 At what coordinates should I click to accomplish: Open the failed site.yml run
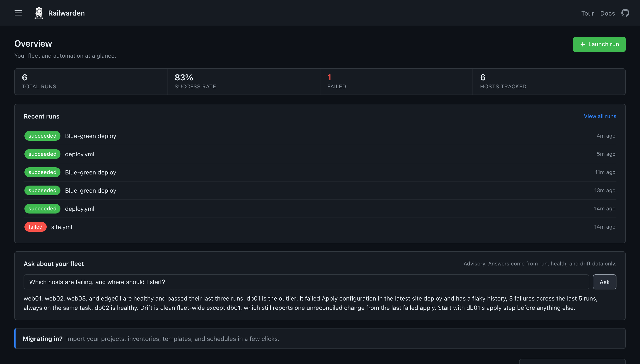click(x=320, y=227)
